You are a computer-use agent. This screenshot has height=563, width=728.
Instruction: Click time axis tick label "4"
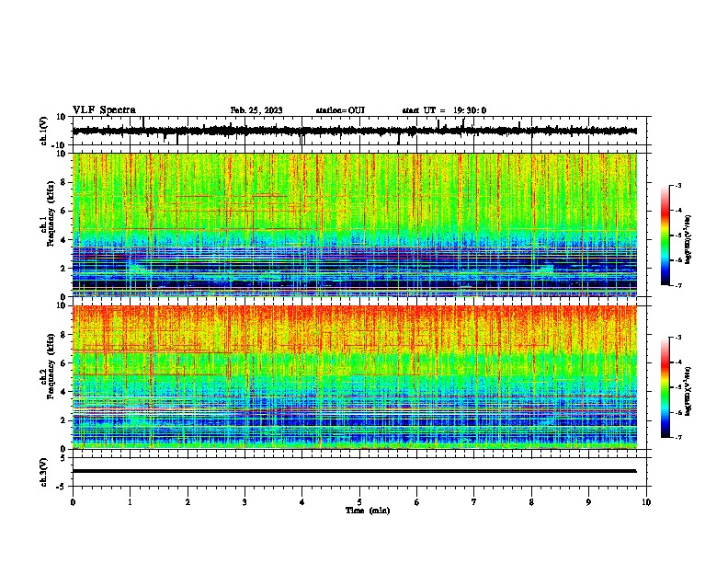point(302,502)
